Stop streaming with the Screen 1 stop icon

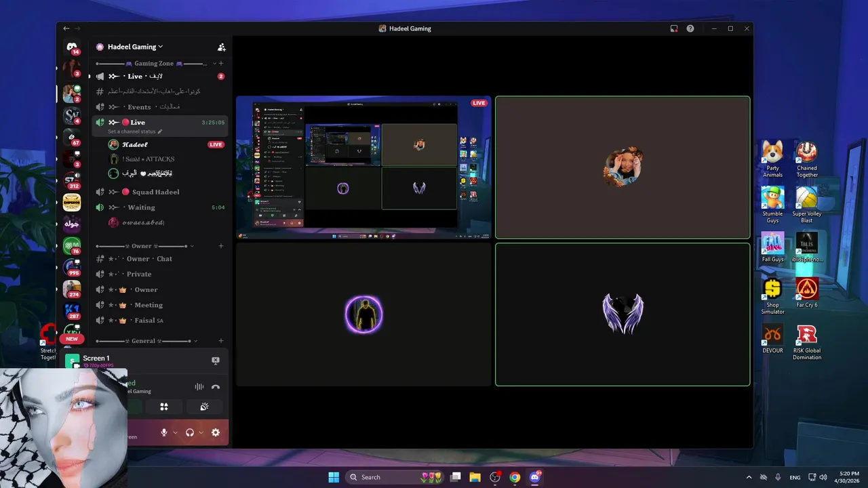point(216,361)
